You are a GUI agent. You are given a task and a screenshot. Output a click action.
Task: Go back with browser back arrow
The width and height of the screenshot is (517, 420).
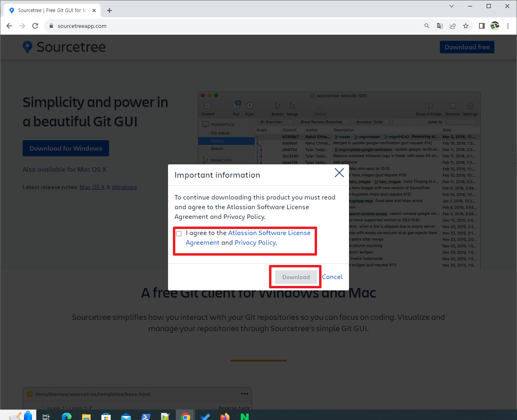pos(9,26)
